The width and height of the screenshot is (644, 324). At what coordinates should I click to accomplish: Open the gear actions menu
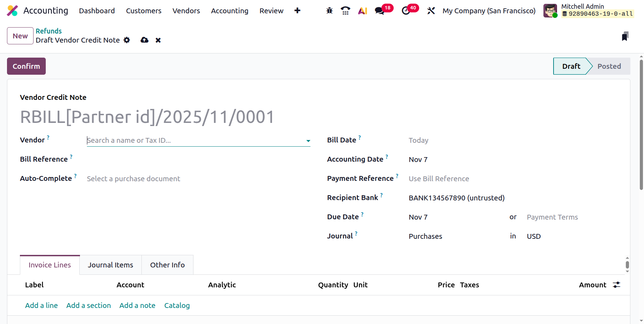click(x=127, y=40)
